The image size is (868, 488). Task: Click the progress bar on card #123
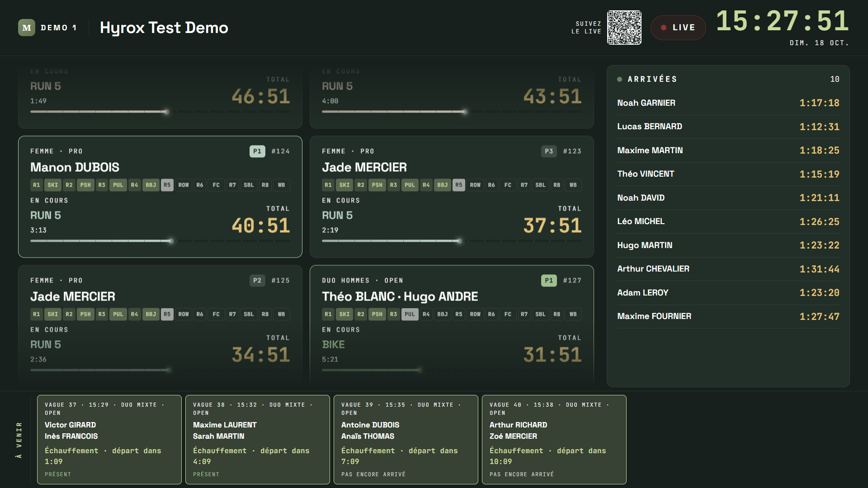point(452,241)
